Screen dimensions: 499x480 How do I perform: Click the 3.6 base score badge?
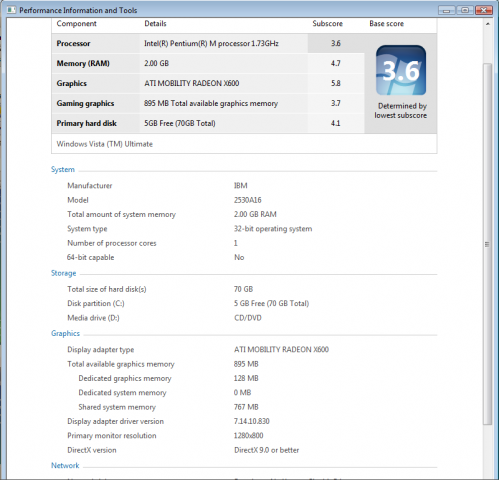tap(401, 70)
